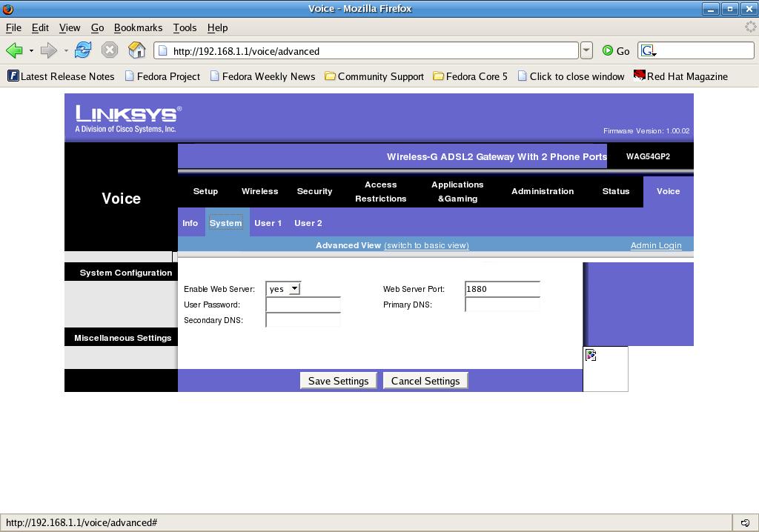Open the Latest Release Notes bookmark
Image resolution: width=759 pixels, height=532 pixels.
point(61,76)
